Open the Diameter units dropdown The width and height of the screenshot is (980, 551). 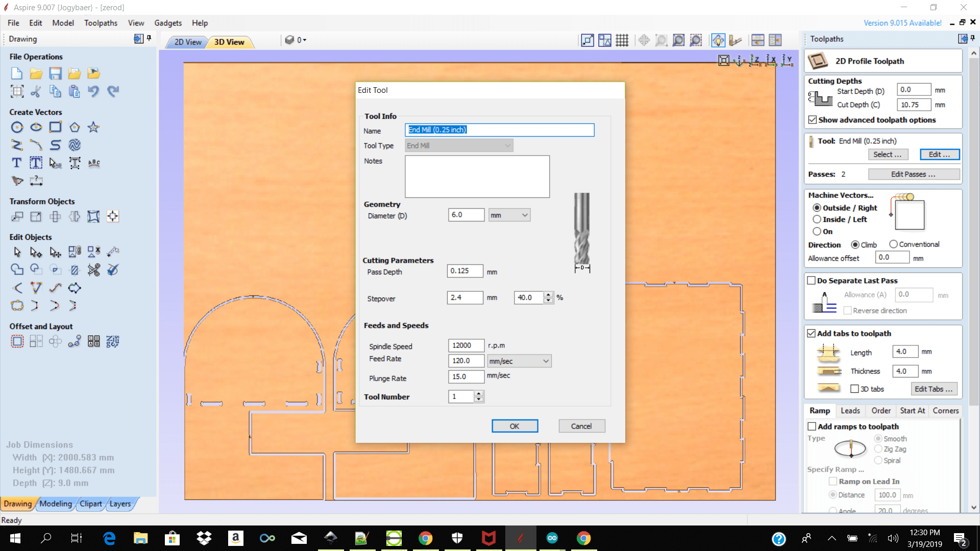[x=509, y=215]
